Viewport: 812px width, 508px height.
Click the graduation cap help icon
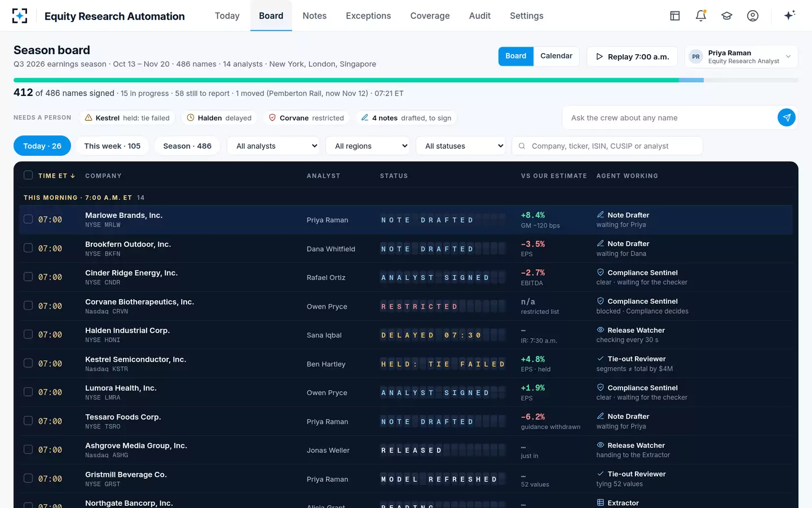[727, 16]
